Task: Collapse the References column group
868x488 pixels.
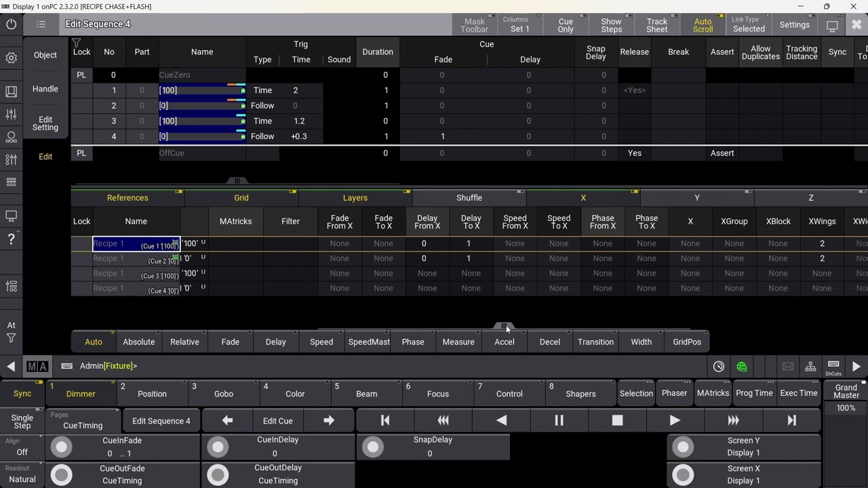Action: click(127, 198)
